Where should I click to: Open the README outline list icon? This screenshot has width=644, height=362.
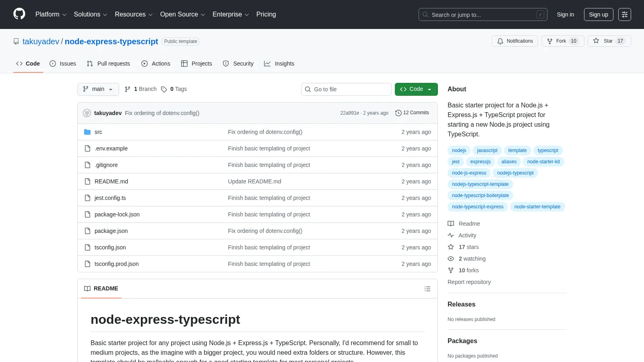pos(427,289)
